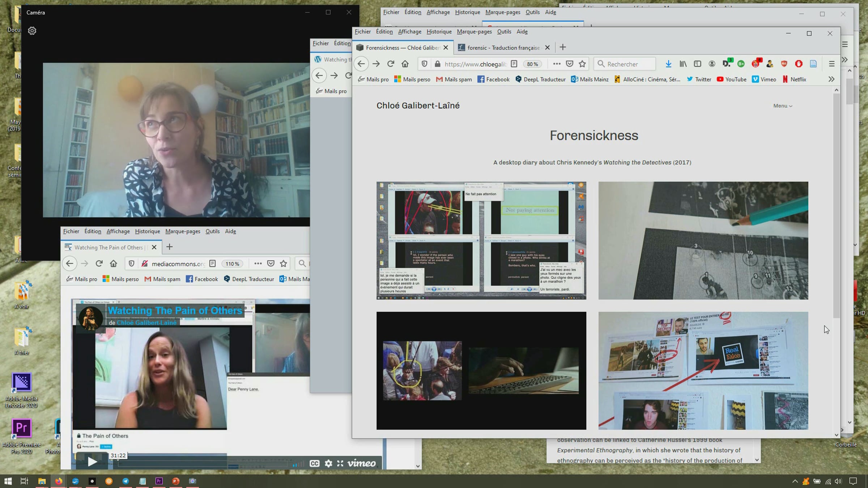Click 'Chloé Galibert-Laîné' site title
The image size is (868, 488).
[418, 106]
